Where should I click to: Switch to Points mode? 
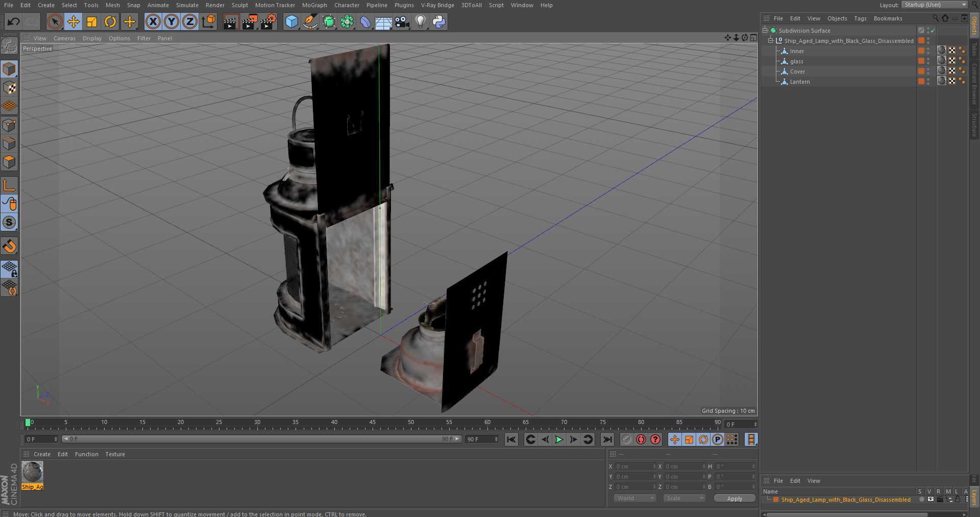point(9,125)
